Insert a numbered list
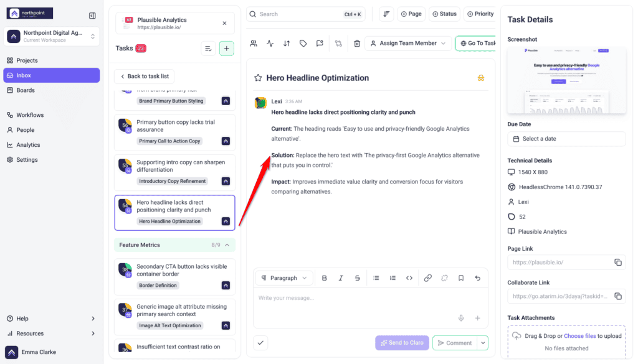 coord(393,278)
